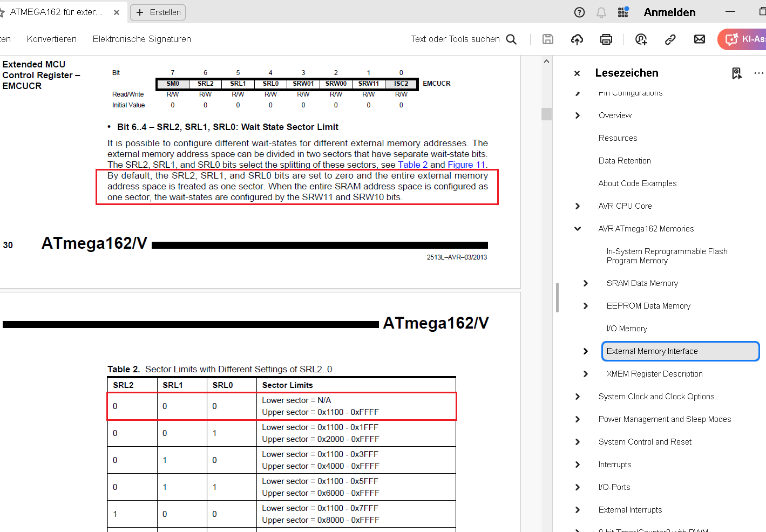Expand the XMEM Register Description bookmark
The image size is (766, 532).
586,374
